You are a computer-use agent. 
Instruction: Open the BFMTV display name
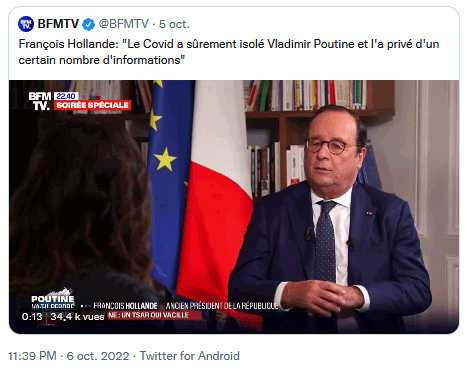tap(58, 24)
